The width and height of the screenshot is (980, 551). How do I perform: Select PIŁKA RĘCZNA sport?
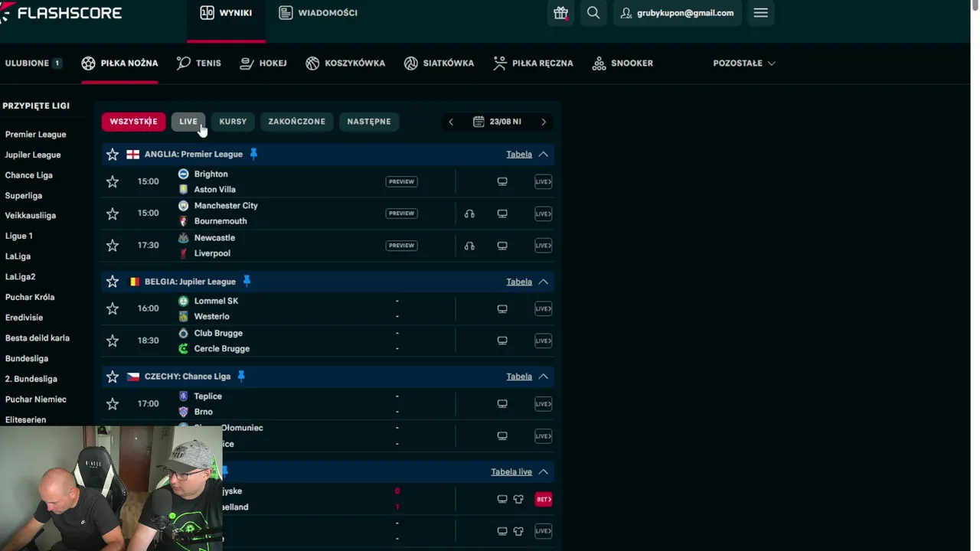point(533,64)
